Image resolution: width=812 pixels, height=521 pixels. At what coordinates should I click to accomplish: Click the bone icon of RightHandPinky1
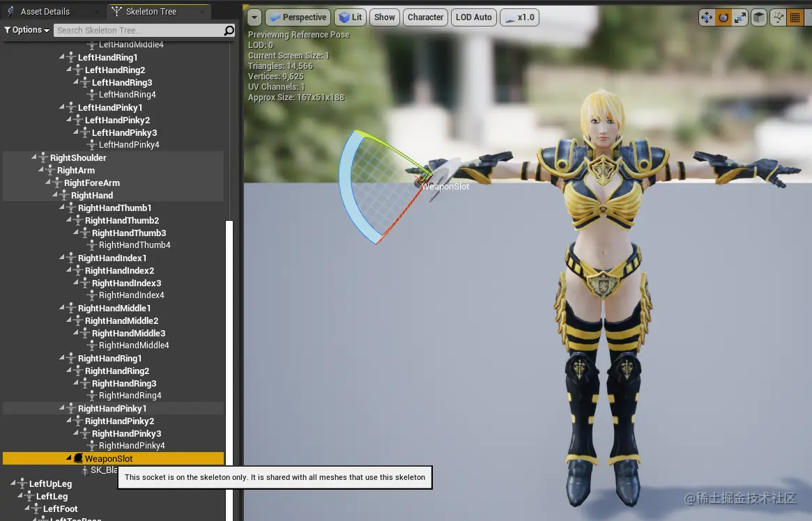(x=72, y=409)
